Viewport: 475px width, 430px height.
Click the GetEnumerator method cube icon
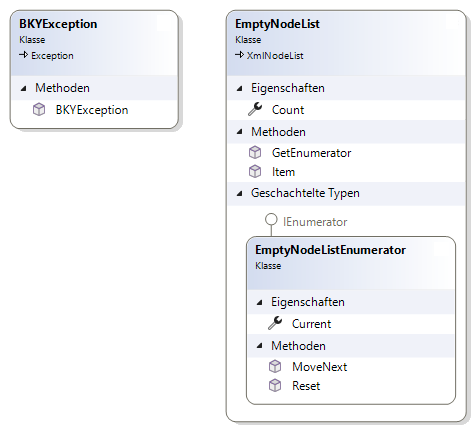click(x=255, y=153)
